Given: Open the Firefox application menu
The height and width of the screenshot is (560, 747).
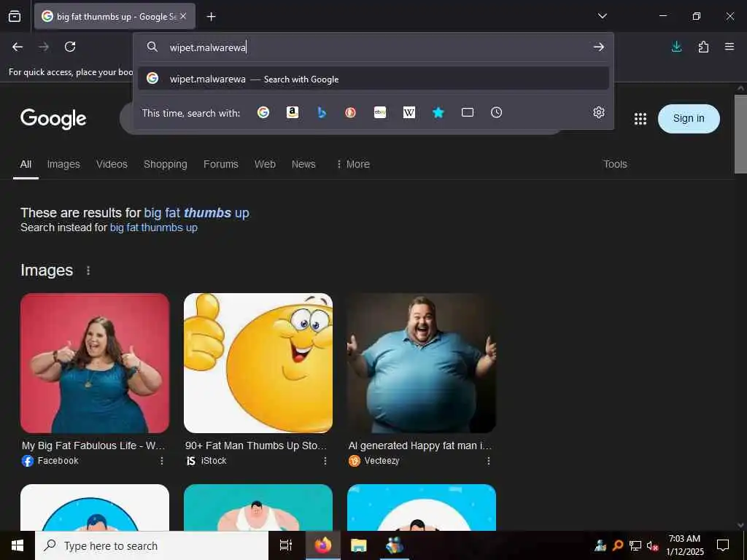Looking at the screenshot, I should [x=729, y=47].
